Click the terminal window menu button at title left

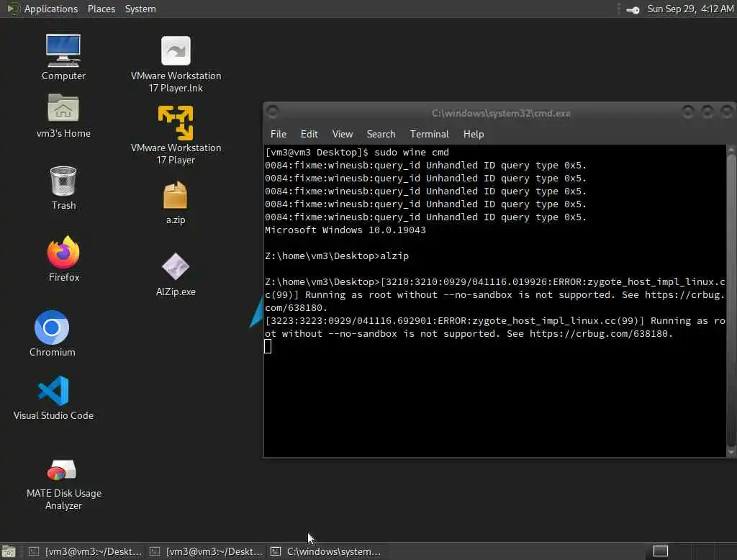tap(273, 112)
